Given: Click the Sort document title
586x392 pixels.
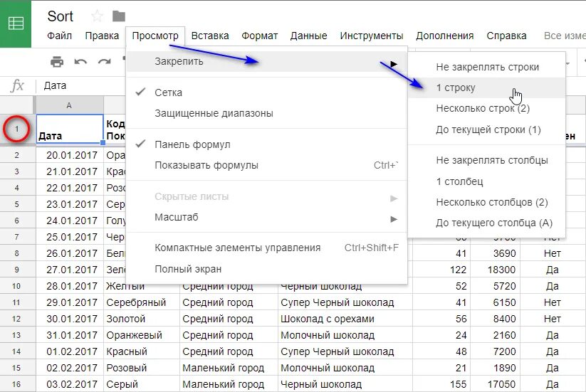Looking at the screenshot, I should pyautogui.click(x=61, y=16).
